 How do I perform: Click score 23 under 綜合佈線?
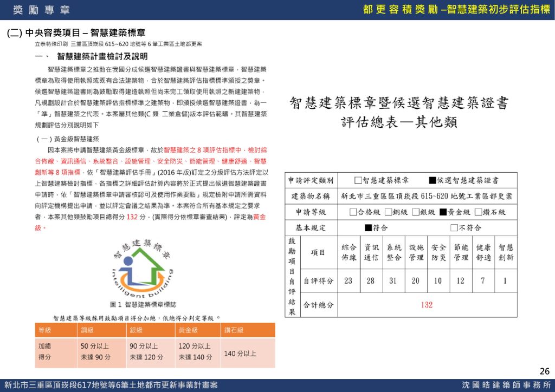coord(348,280)
